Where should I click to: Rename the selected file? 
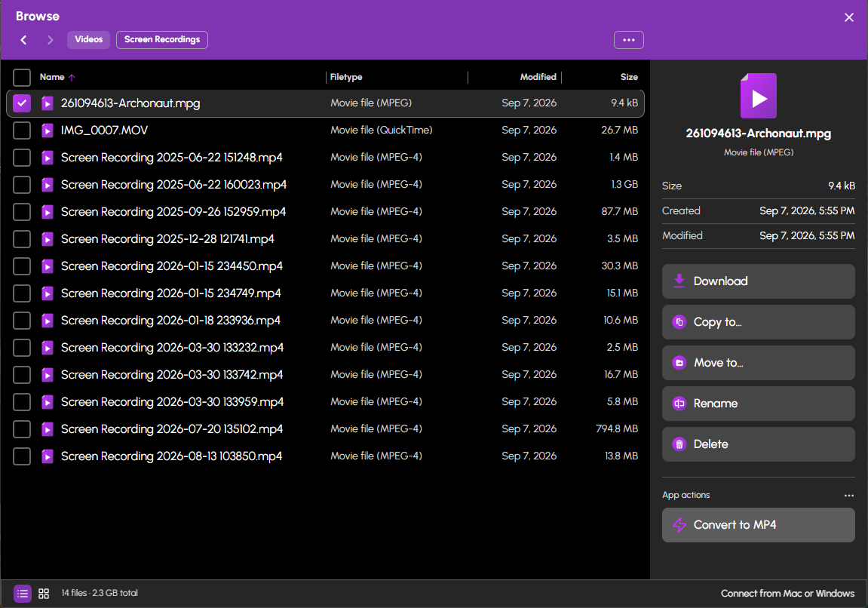[759, 404]
